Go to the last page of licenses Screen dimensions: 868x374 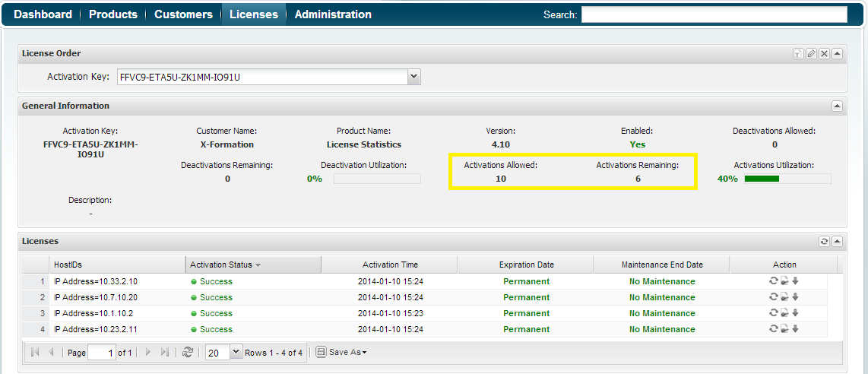click(x=164, y=352)
